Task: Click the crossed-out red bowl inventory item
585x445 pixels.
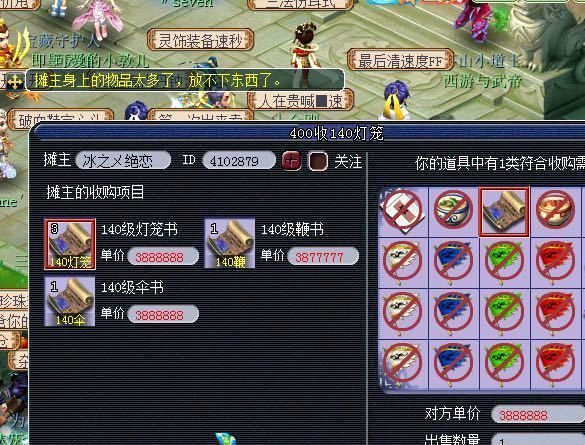Action: coord(556,211)
